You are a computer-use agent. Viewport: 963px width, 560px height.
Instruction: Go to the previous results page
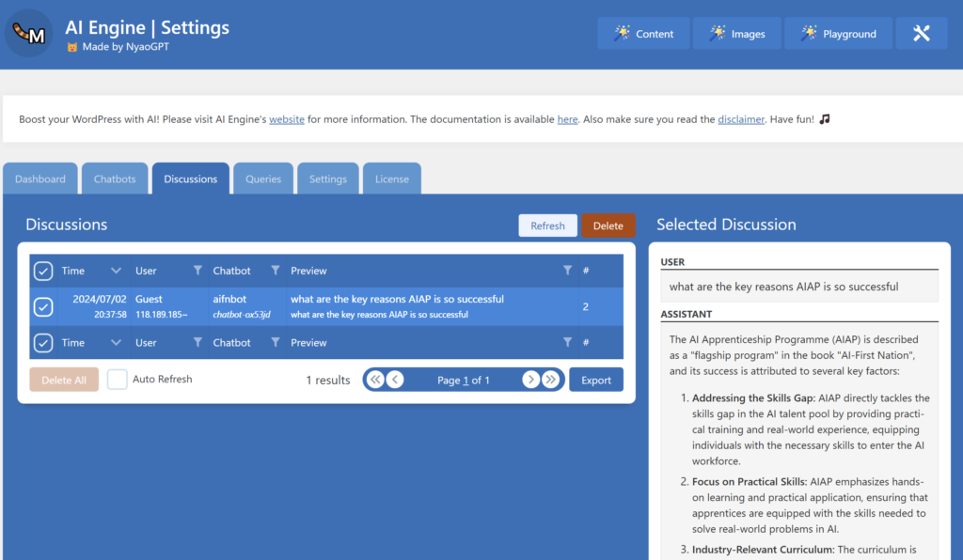tap(395, 380)
